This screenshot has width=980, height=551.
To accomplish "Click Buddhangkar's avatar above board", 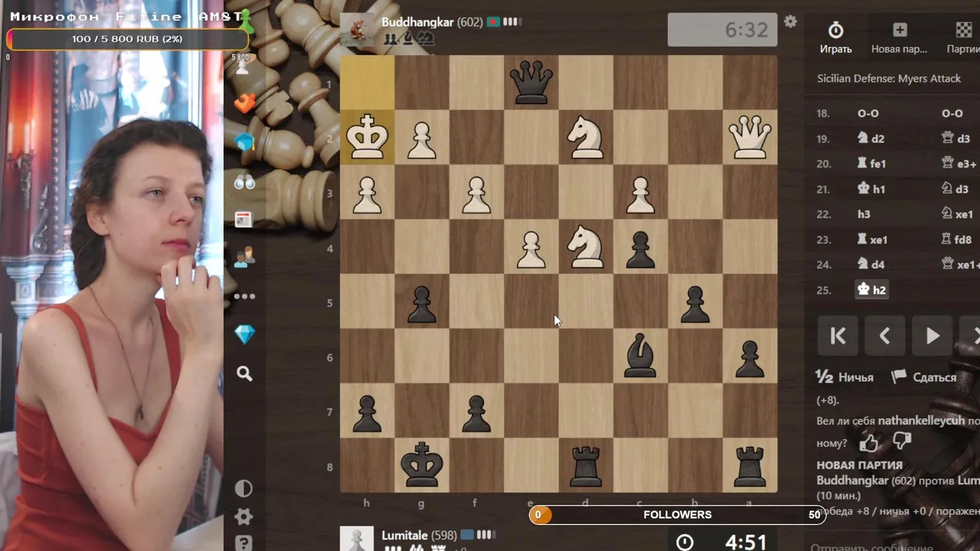I will pos(356,30).
